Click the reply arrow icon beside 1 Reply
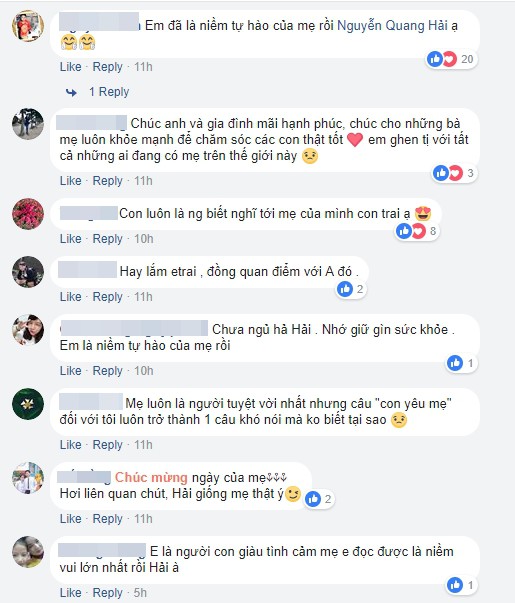This screenshot has width=515, height=603. [x=71, y=92]
